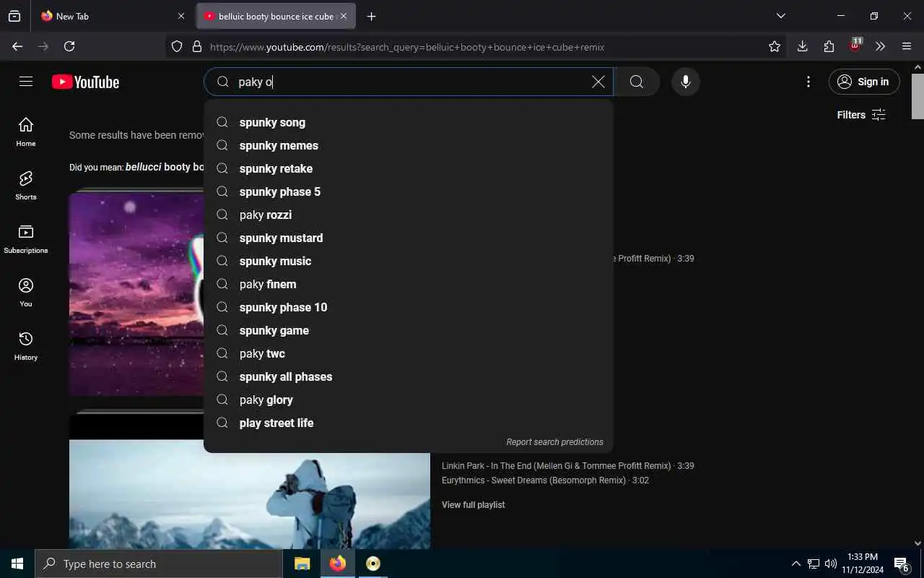This screenshot has height=578, width=924.
Task: Select suggestion "spunky retake"
Action: (x=409, y=168)
